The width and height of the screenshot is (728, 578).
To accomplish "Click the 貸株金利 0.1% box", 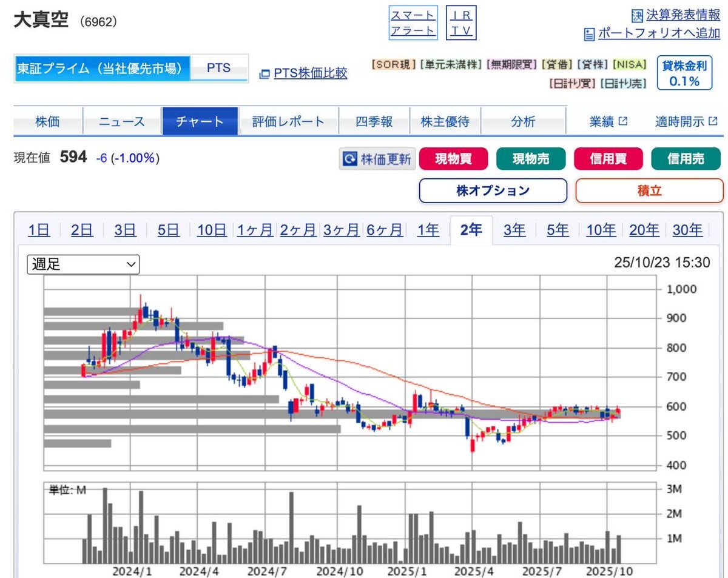I will [x=684, y=73].
